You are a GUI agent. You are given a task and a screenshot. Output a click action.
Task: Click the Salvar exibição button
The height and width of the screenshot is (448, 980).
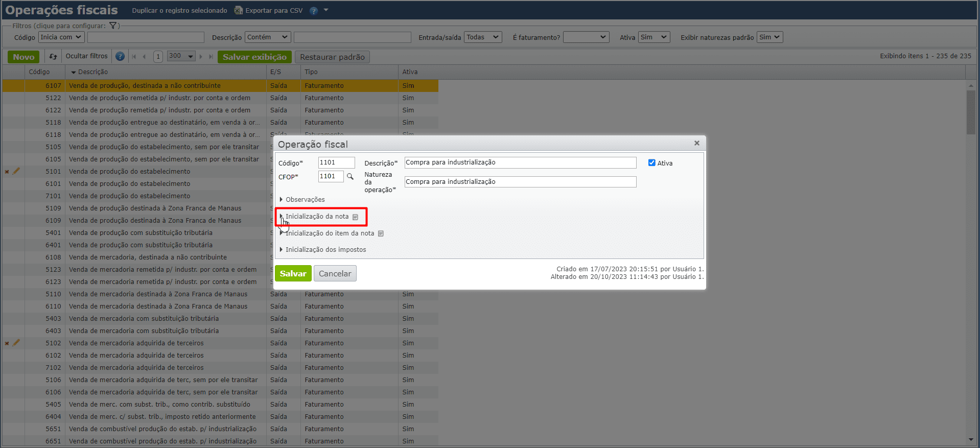tap(254, 57)
